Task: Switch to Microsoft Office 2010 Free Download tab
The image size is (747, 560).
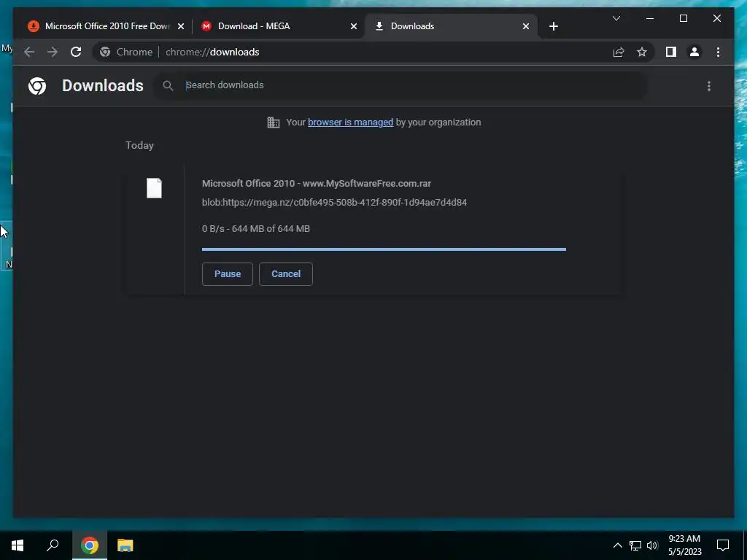Action: coord(107,26)
